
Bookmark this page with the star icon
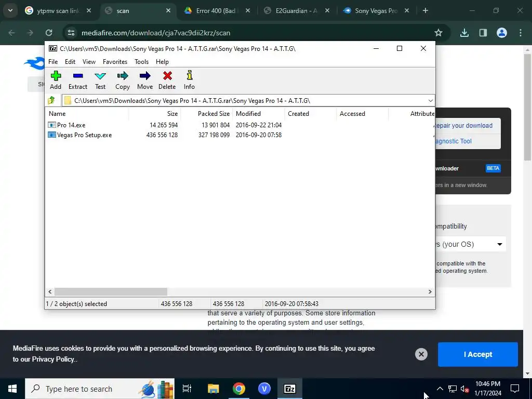[x=438, y=33]
